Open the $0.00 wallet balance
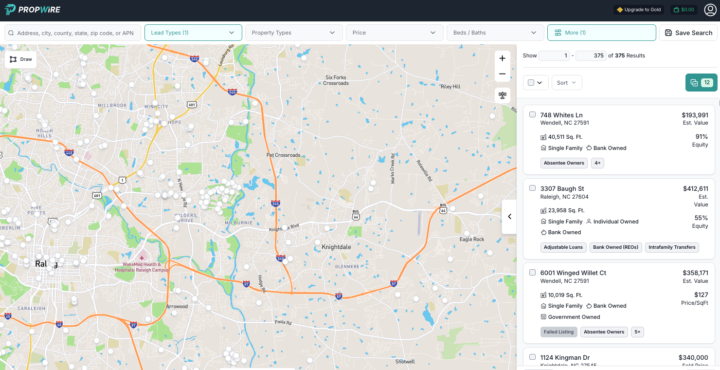 pos(684,10)
